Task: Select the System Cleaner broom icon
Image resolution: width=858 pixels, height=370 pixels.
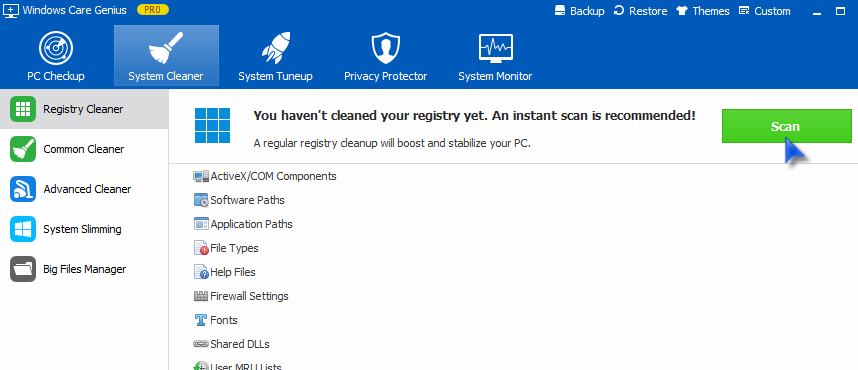Action: pos(166,48)
